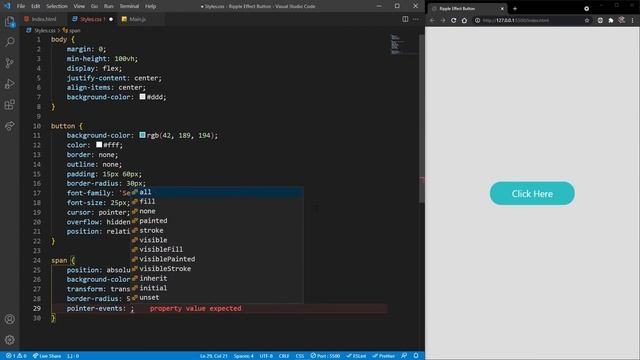Click Styles.css in the breadcrumb
The width and height of the screenshot is (640, 360).
coord(44,30)
